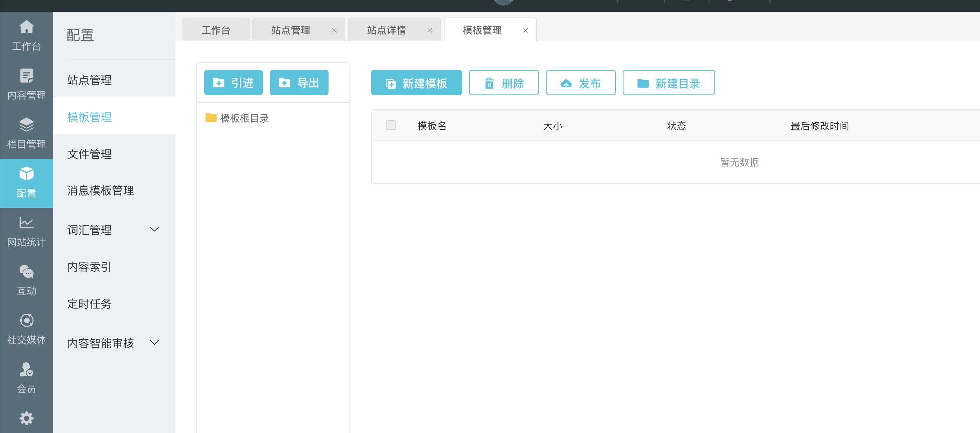Image resolution: width=980 pixels, height=433 pixels.
Task: Select 模板根目录 folder in tree
Action: [x=244, y=119]
